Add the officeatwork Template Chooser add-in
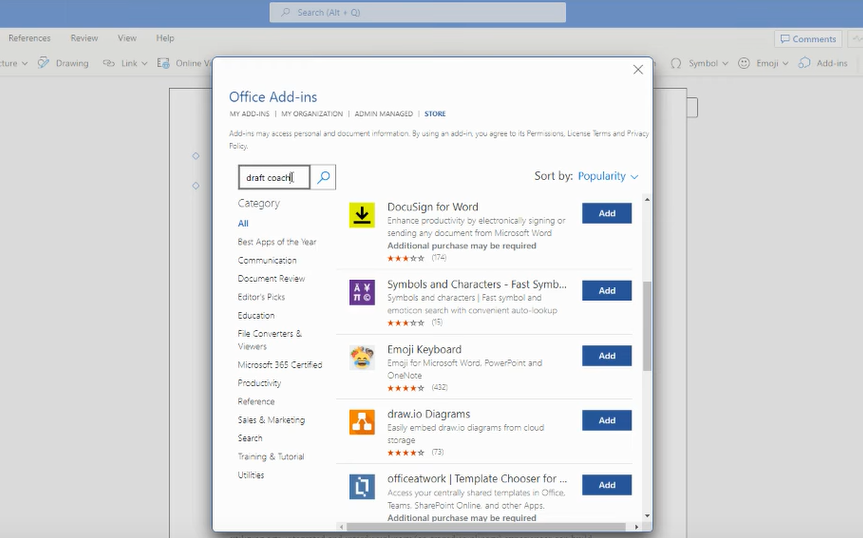 pyautogui.click(x=607, y=485)
